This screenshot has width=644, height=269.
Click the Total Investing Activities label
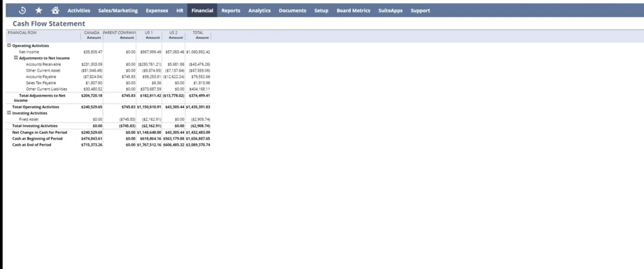click(x=35, y=126)
